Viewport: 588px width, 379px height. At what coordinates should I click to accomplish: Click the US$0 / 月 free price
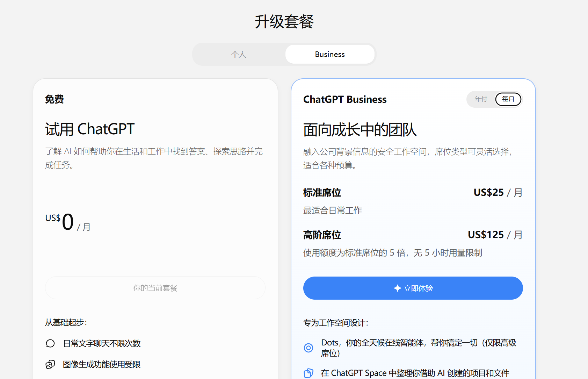(68, 222)
